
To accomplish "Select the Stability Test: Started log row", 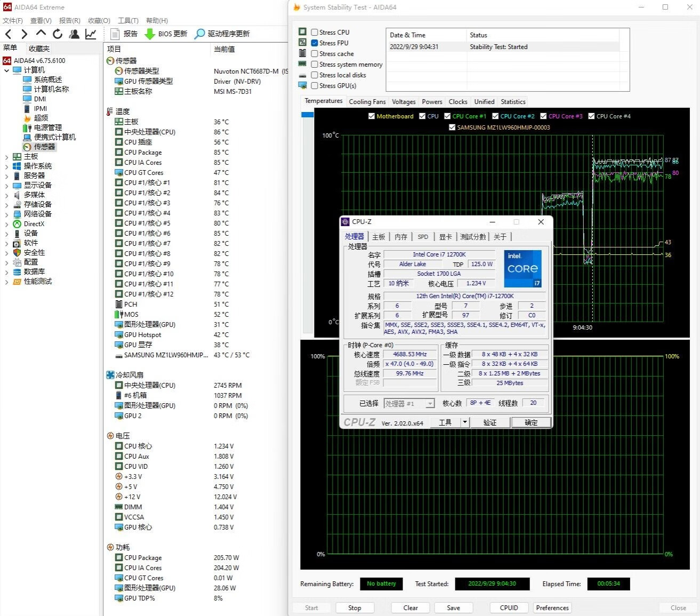I will point(503,47).
